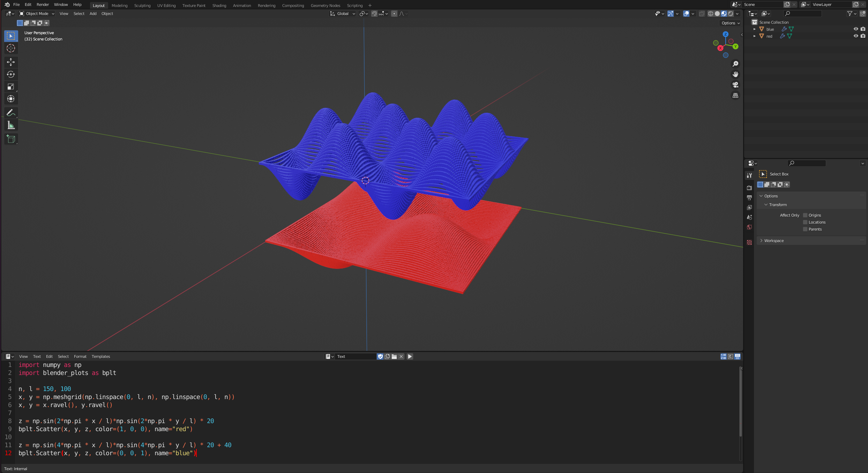Select the Rotate tool
Screen dimensions: 868x473
tap(11, 74)
